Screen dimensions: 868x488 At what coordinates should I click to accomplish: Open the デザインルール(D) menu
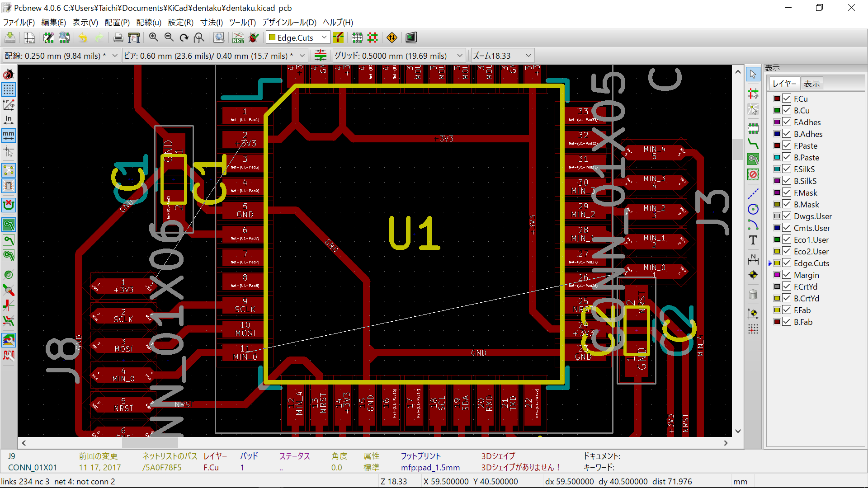289,22
